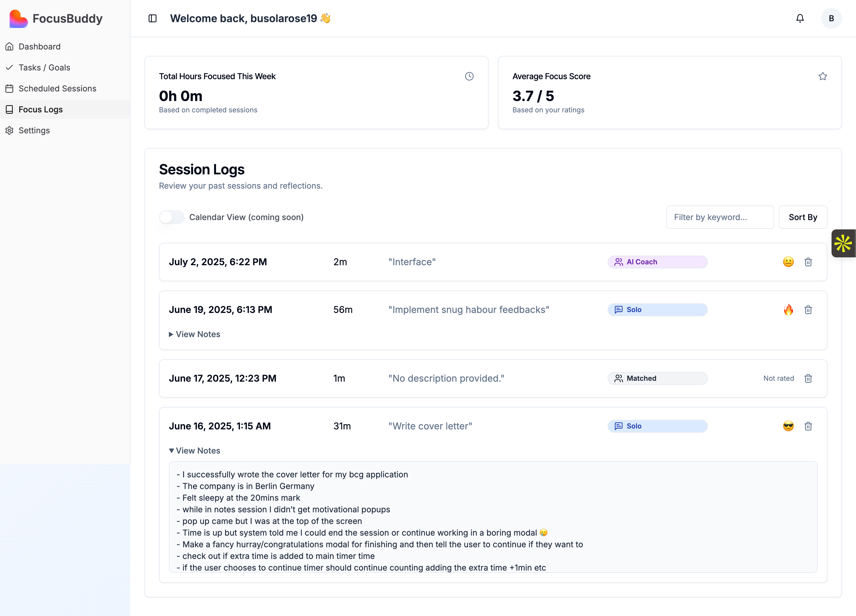
Task: Open Tasks / Goals page
Action: [x=44, y=68]
